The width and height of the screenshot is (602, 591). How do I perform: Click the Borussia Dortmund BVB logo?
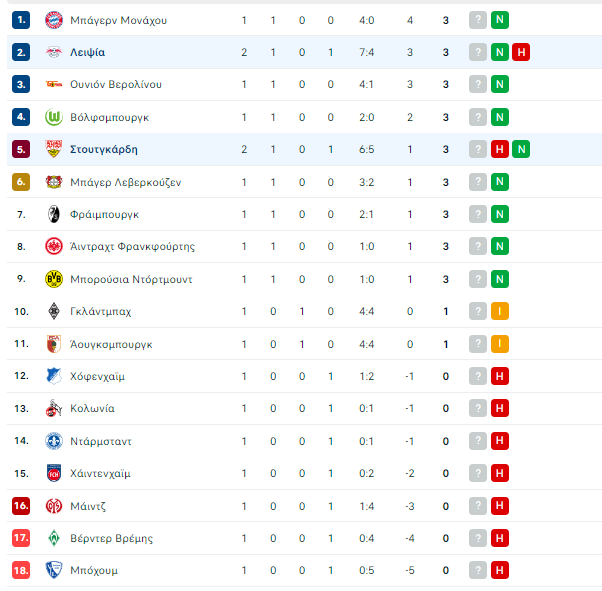(54, 279)
